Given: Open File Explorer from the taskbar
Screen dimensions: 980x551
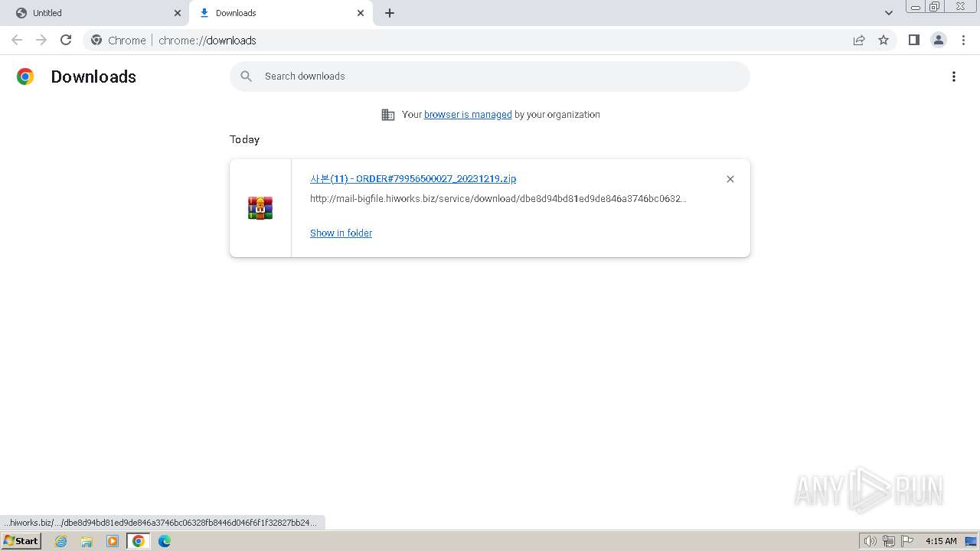Looking at the screenshot, I should [87, 541].
